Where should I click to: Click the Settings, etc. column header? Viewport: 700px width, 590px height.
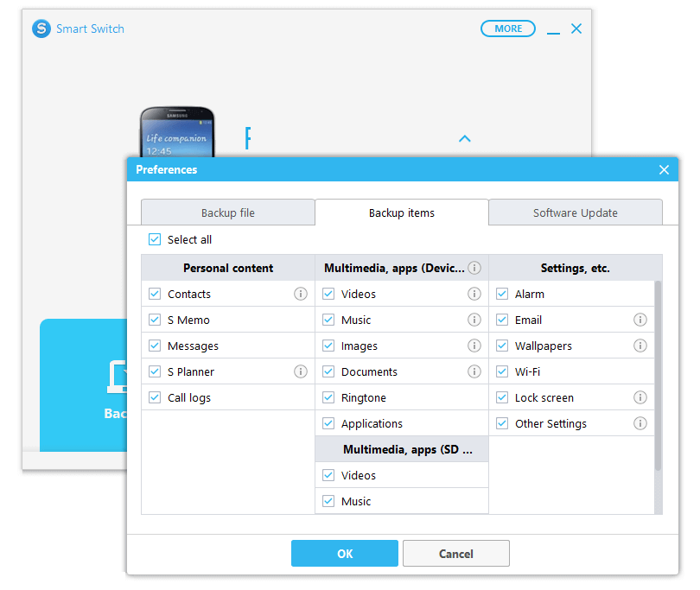(x=576, y=268)
